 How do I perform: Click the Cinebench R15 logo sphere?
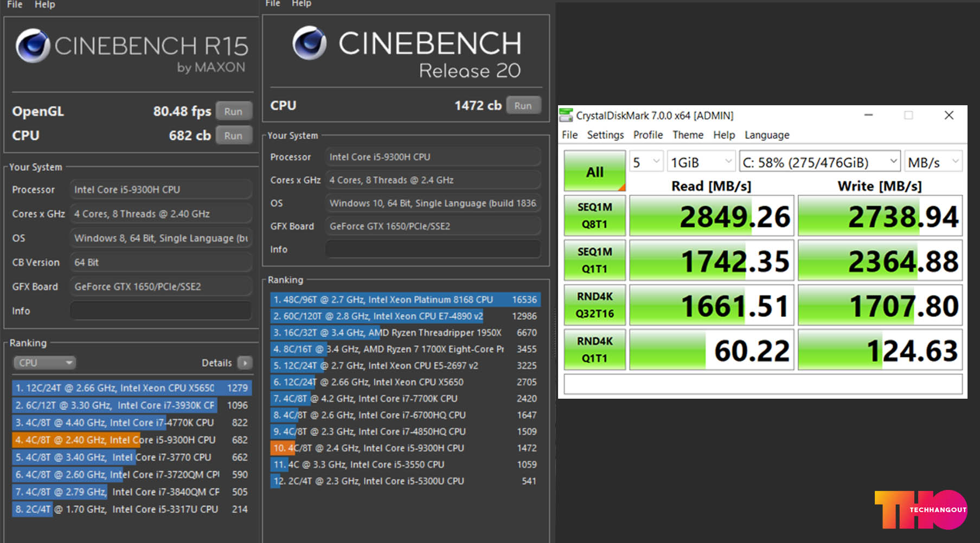[x=33, y=46]
